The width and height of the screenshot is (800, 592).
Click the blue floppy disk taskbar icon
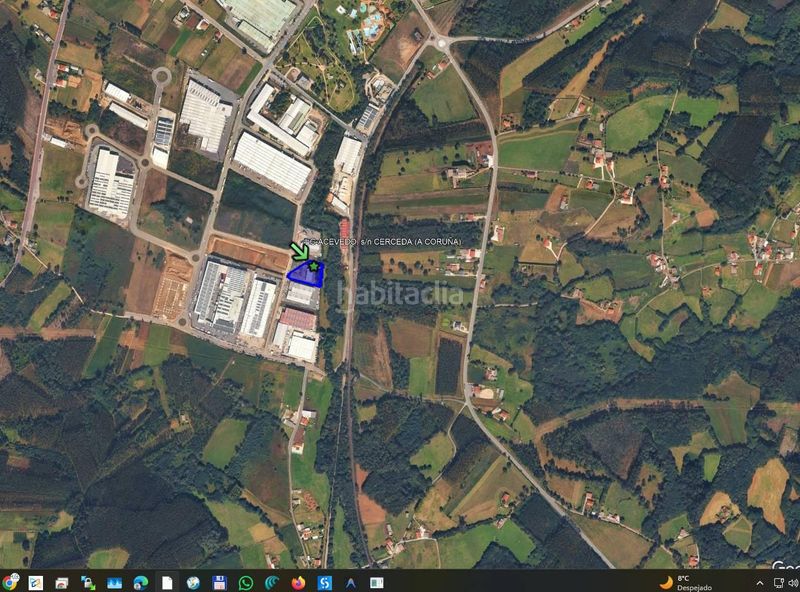click(219, 582)
